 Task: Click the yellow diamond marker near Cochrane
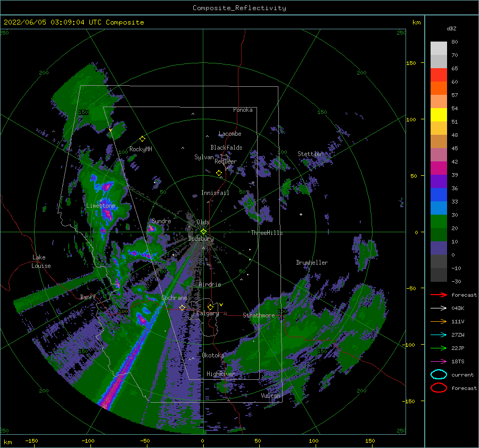[182, 307]
